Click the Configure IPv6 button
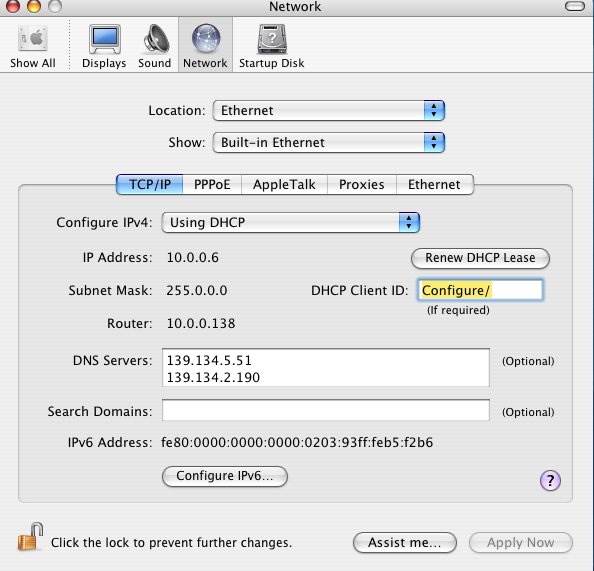This screenshot has height=571, width=594. [225, 476]
